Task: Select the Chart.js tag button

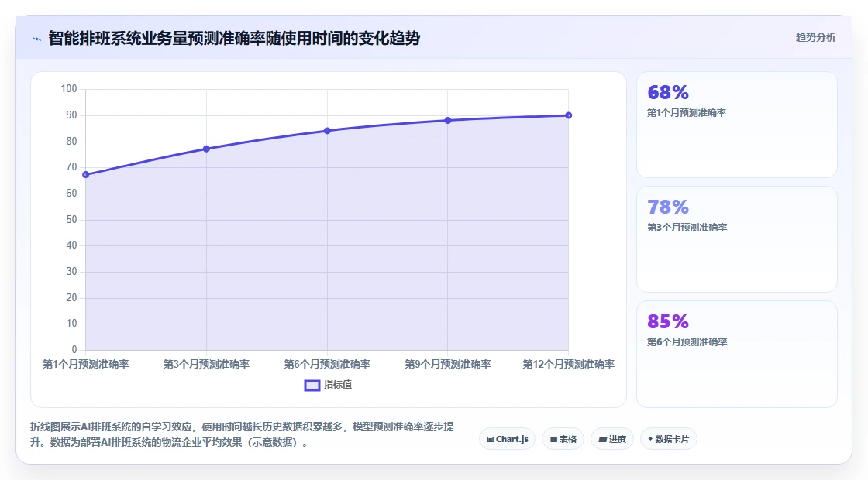Action: 507,439
